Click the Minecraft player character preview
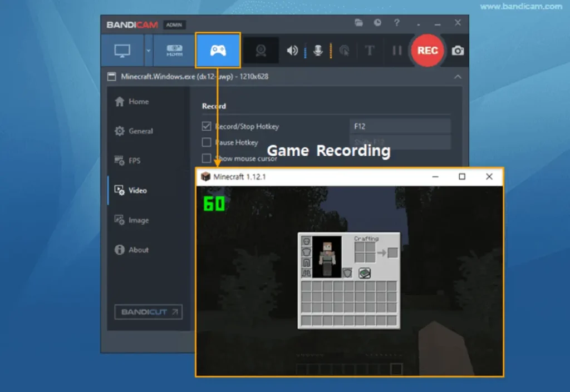This screenshot has height=392, width=570. (x=327, y=257)
